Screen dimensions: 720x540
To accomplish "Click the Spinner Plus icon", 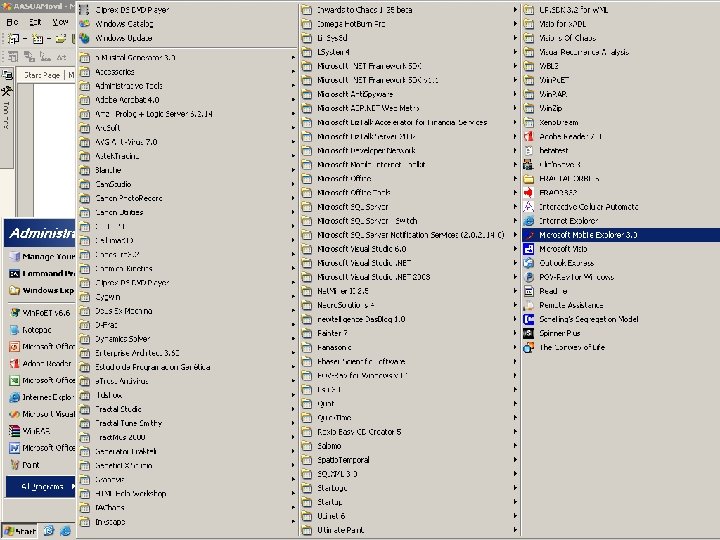I will point(529,333).
